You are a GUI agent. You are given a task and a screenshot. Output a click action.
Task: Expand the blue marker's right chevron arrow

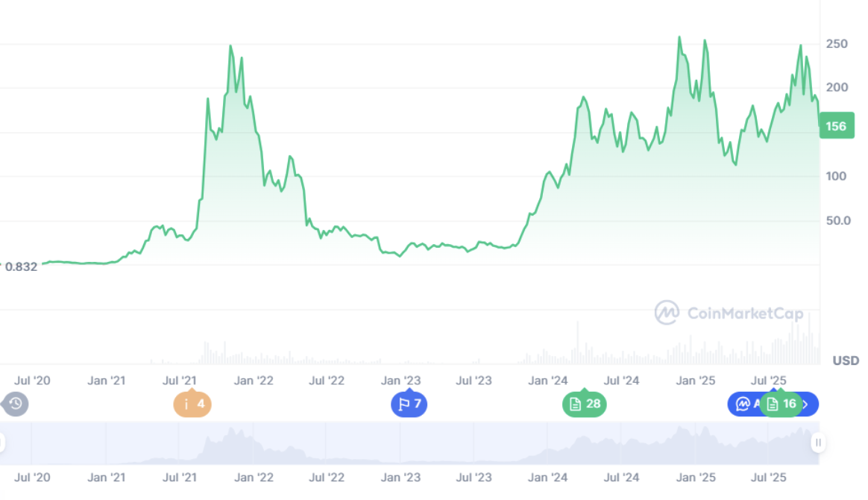tap(806, 404)
